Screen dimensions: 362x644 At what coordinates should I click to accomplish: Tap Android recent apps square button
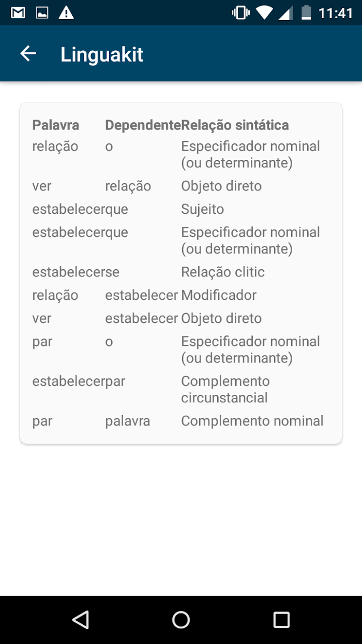tap(281, 620)
